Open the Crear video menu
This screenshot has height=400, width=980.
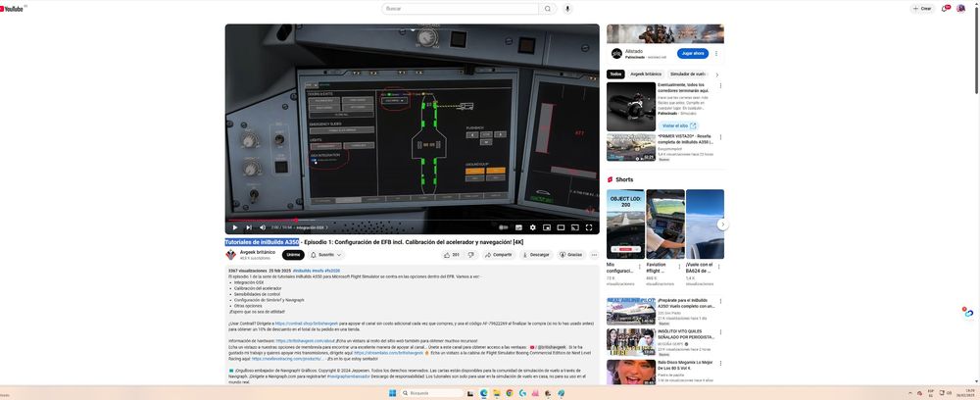pos(922,8)
